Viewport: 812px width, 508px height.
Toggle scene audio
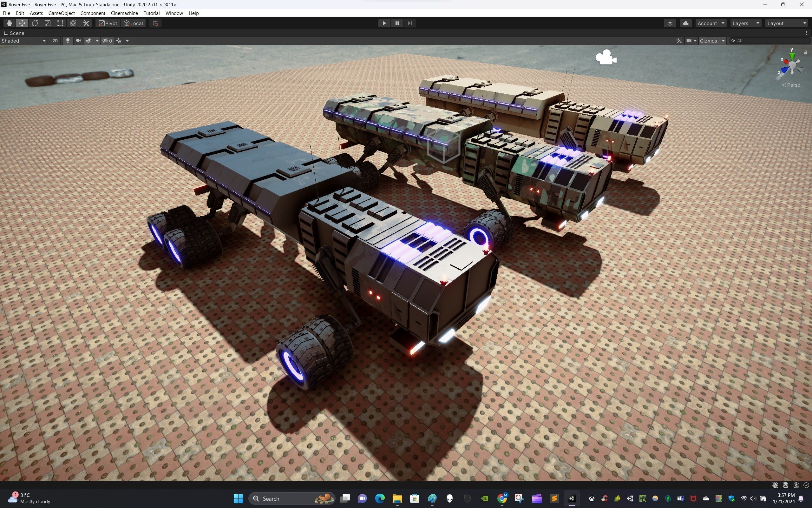click(78, 41)
